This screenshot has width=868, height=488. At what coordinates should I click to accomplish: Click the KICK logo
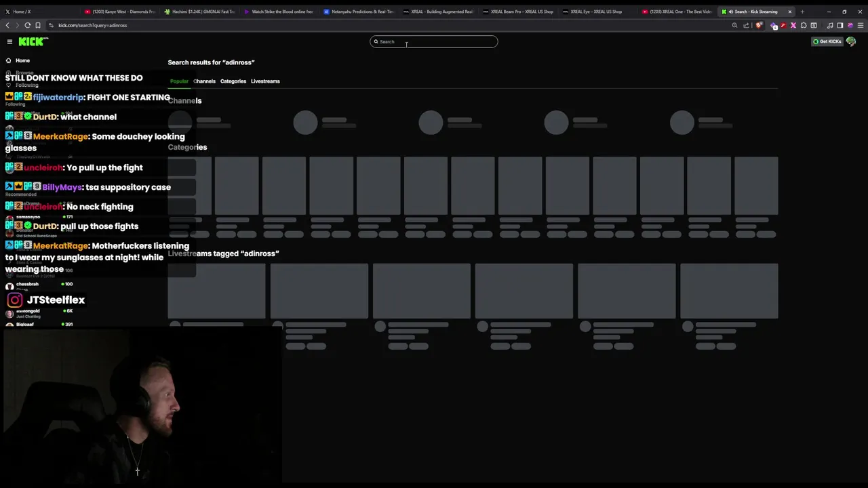[33, 41]
